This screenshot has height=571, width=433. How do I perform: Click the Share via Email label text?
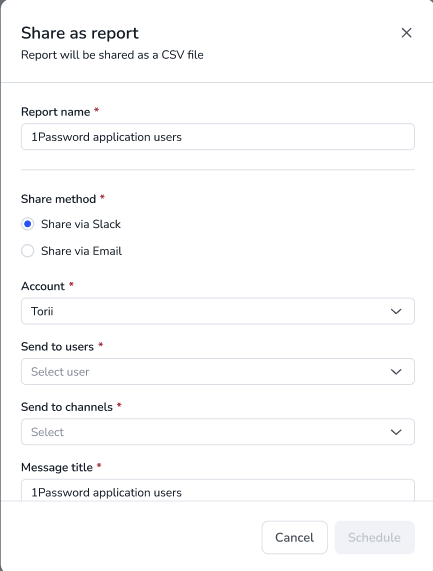tap(81, 251)
